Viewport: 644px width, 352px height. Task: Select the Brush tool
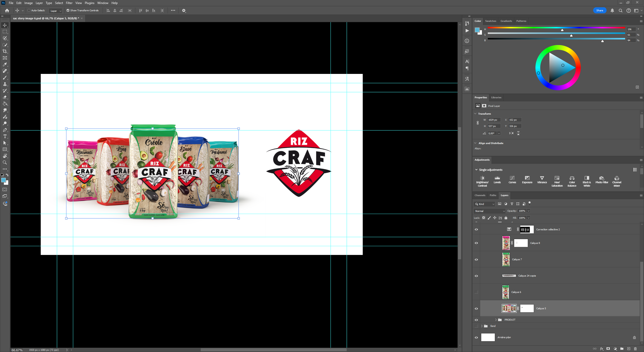[x=5, y=78]
